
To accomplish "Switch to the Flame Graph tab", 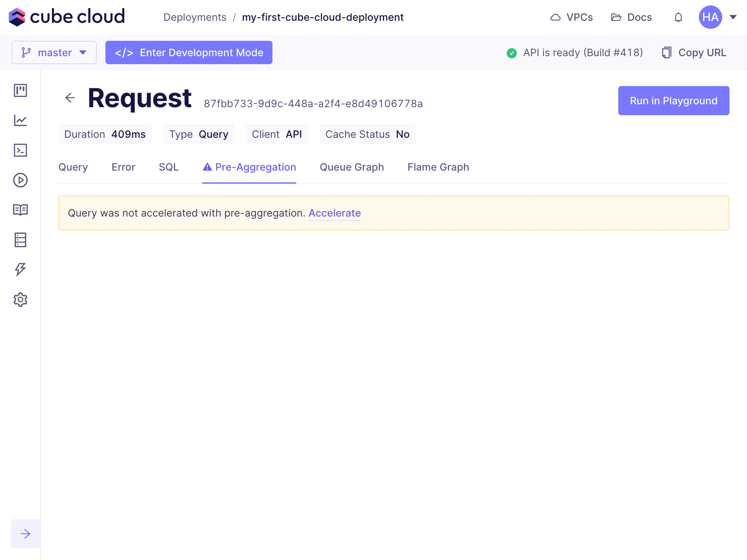I will click(438, 167).
